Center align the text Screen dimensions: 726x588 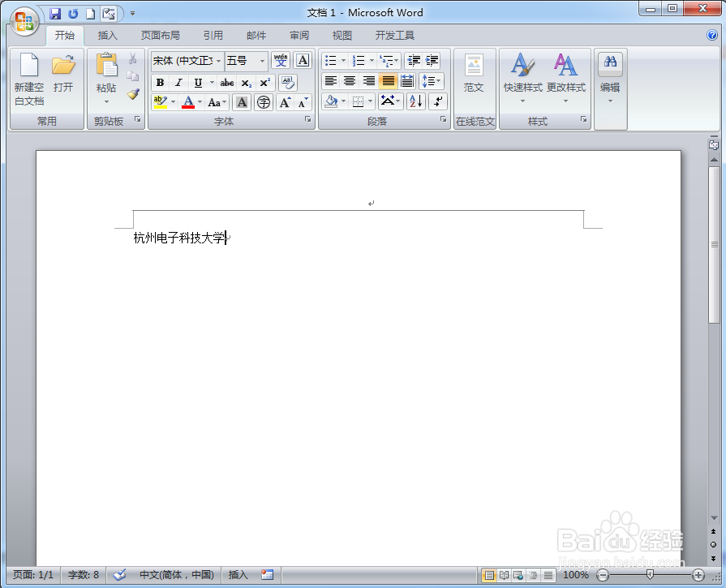[x=350, y=81]
